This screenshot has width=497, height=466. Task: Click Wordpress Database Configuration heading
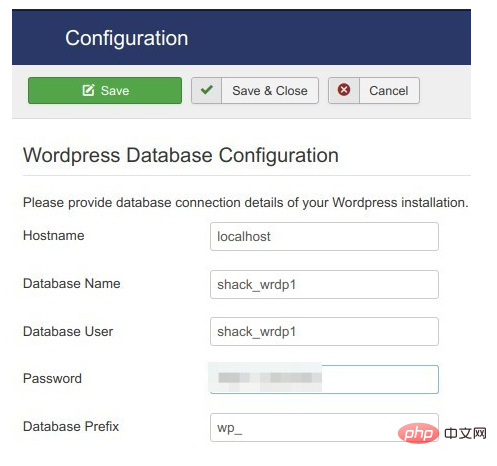coord(181,156)
